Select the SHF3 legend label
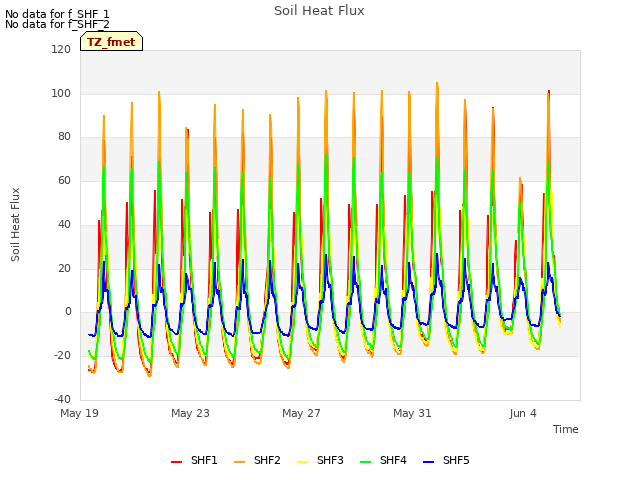Viewport: 640px width, 480px height. 330,460
